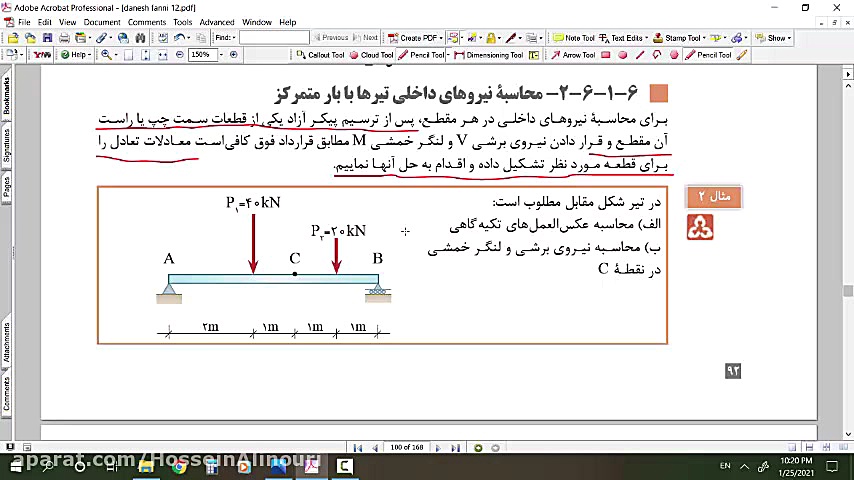Open the Pages side tab
This screenshot has height=480, width=854.
point(6,188)
